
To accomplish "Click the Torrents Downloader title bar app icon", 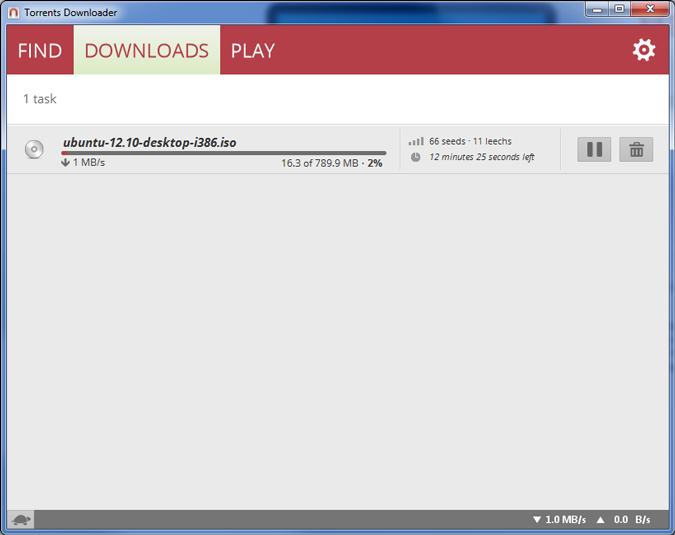I will pyautogui.click(x=13, y=12).
